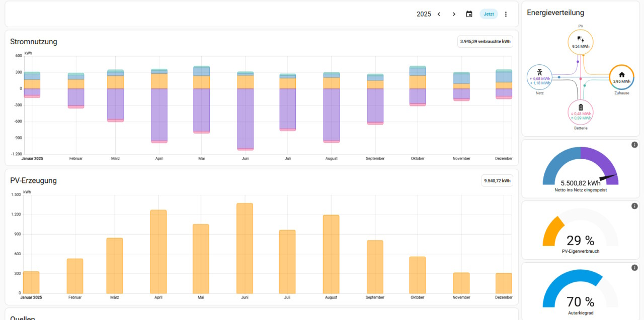
Task: Open the three-dot overflow menu
Action: click(x=506, y=14)
